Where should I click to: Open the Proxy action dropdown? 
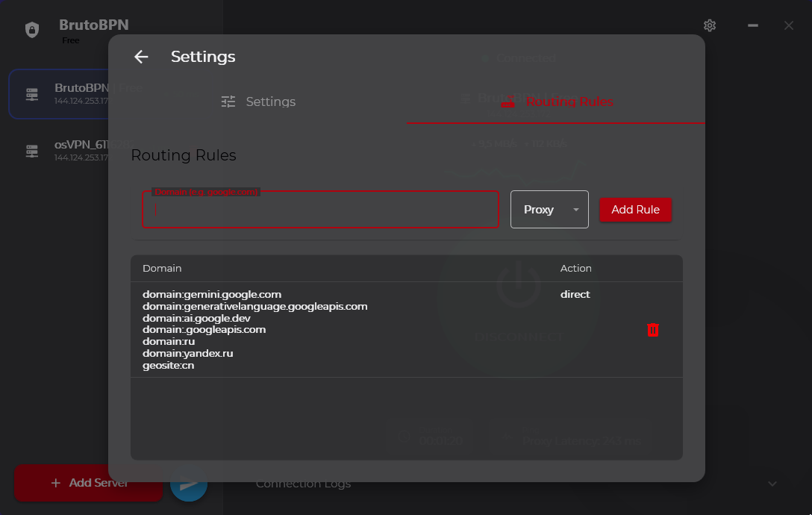[549, 209]
